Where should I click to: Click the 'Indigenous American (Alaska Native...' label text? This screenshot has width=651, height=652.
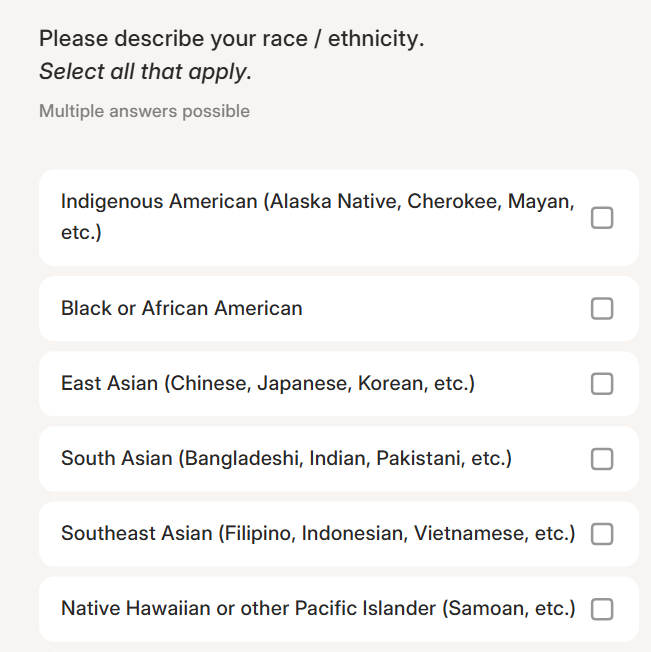point(318,217)
